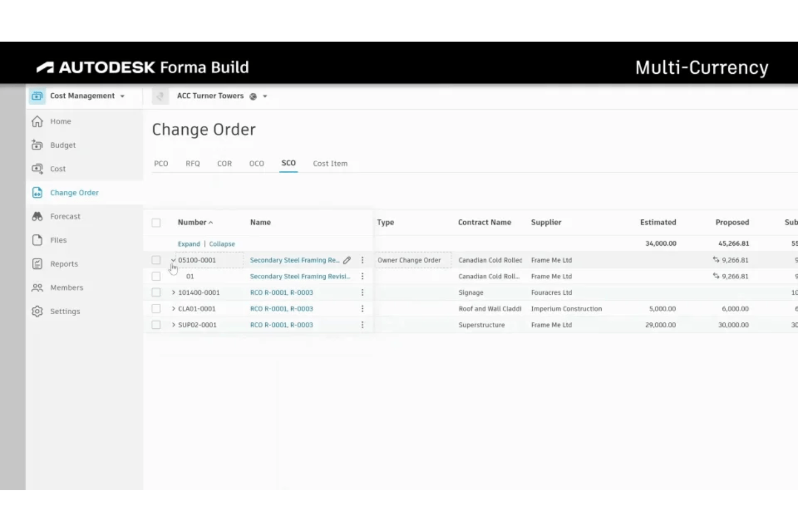This screenshot has height=532, width=798.
Task: Open the Home page from sidebar
Action: point(60,121)
